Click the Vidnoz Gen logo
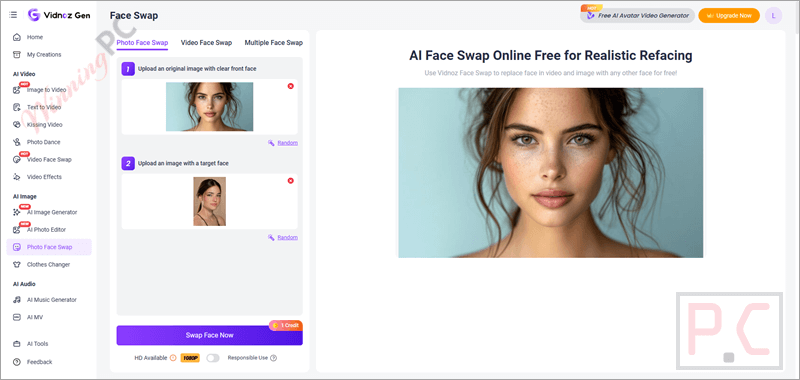This screenshot has height=380, width=800. [59, 15]
